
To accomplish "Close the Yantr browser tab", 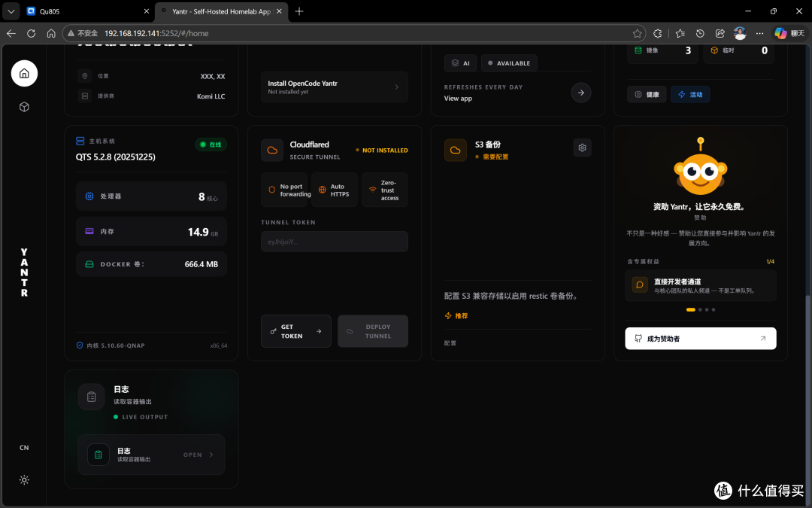I will tap(279, 11).
